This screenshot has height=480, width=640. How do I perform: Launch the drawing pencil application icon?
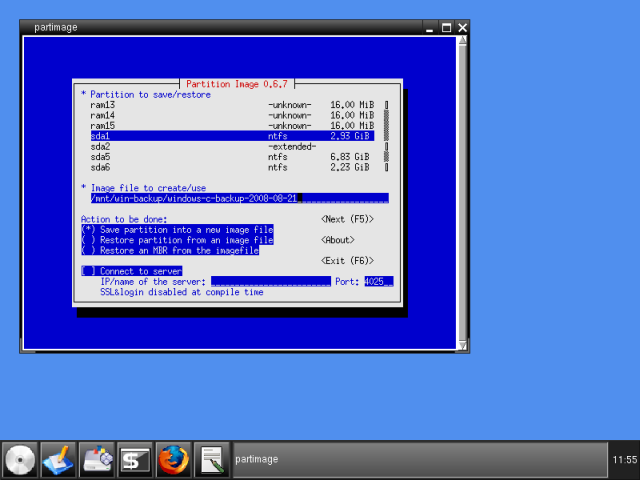[x=58, y=460]
